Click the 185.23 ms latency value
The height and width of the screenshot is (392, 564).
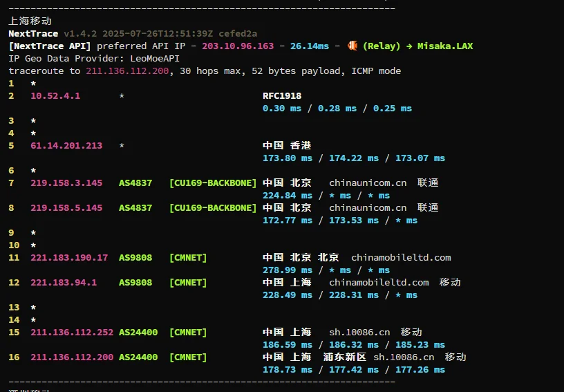click(x=420, y=344)
